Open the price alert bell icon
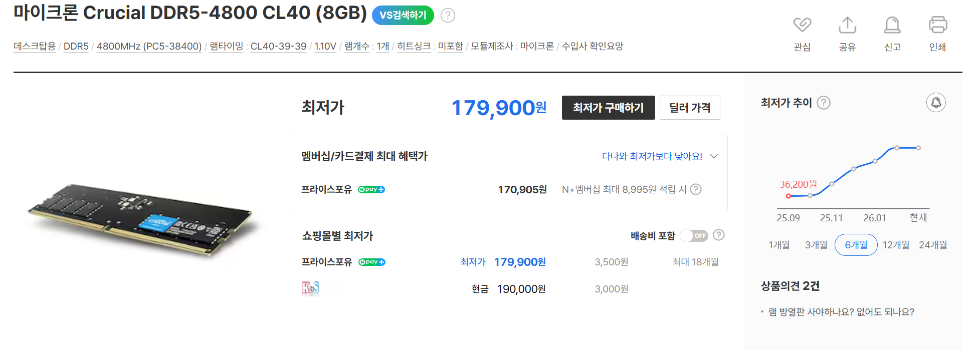The image size is (980, 350). coord(936,103)
